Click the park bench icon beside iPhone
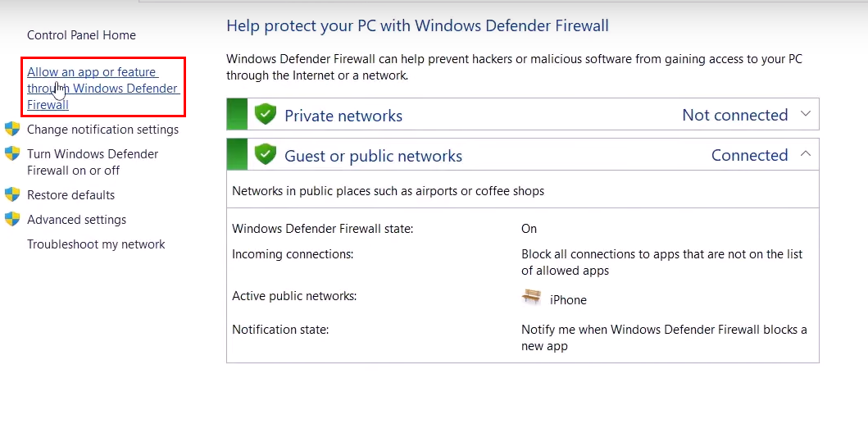Screen dimensions: 868x433 [531, 298]
